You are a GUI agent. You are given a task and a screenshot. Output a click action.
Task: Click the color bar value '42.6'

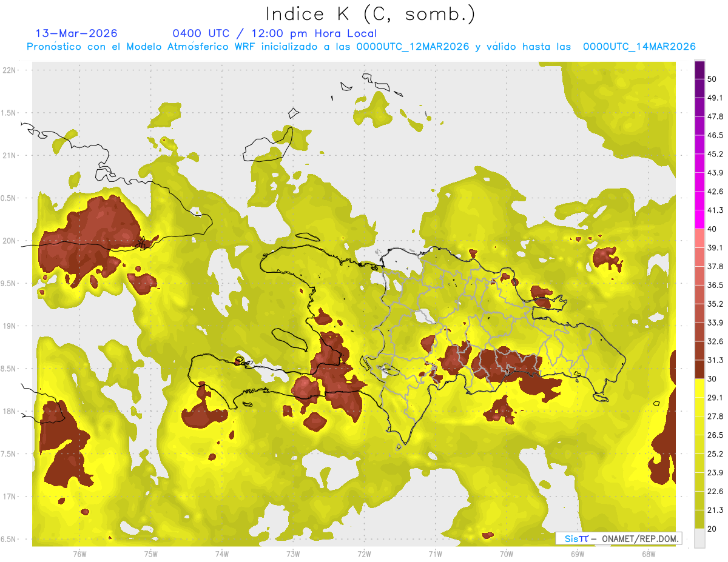point(715,192)
